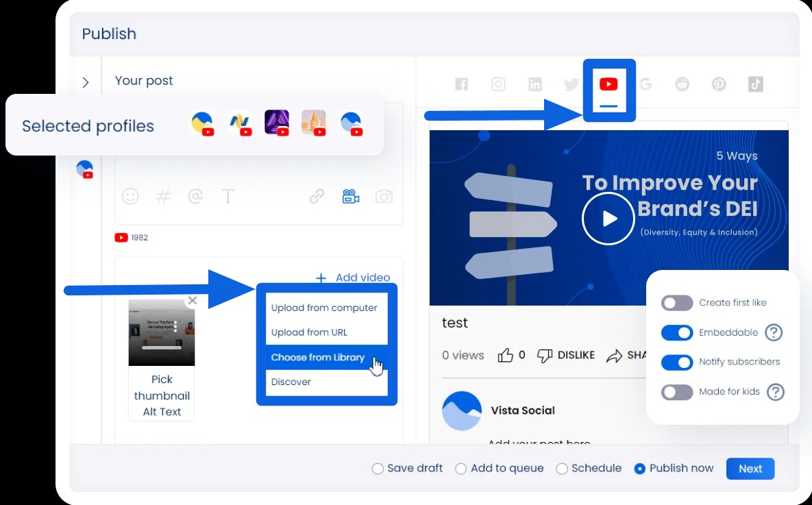Open the Add video dropdown
This screenshot has width=812, height=505.
(354, 278)
